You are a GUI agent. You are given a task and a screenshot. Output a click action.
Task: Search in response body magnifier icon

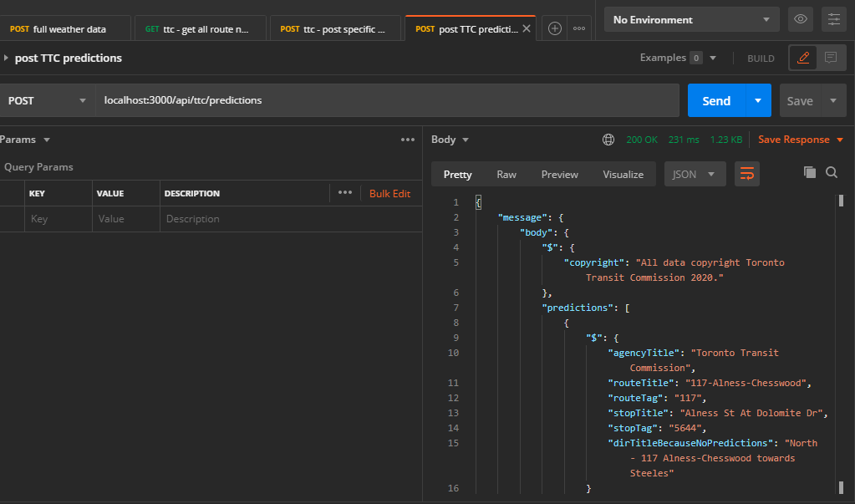(x=832, y=172)
